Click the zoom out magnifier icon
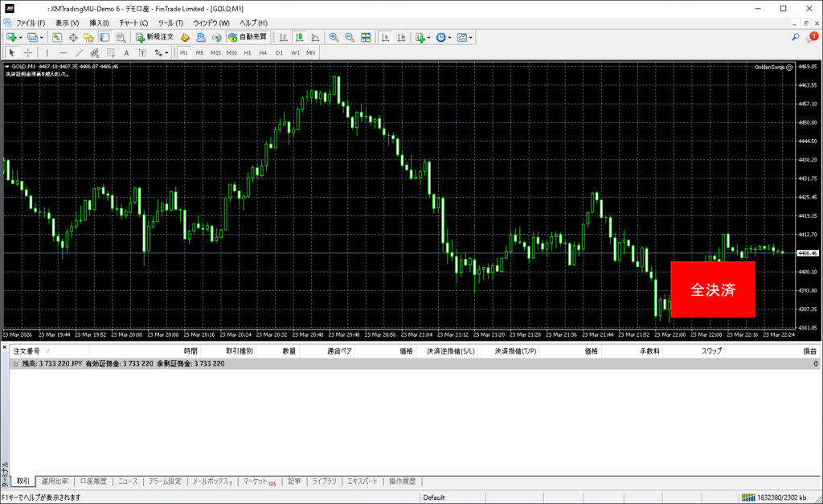The height and width of the screenshot is (504, 823). (x=350, y=37)
